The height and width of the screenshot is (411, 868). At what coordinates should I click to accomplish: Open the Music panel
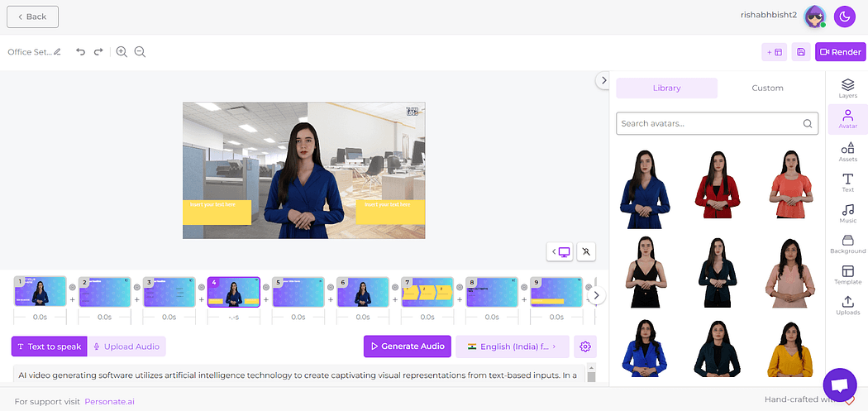click(x=847, y=214)
